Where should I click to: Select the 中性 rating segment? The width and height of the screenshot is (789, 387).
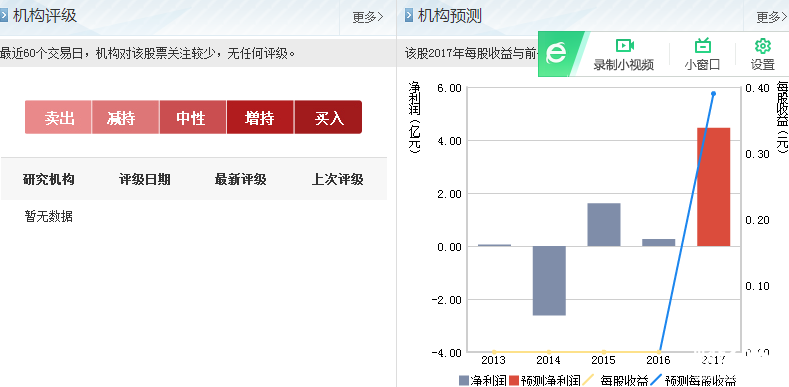pyautogui.click(x=193, y=117)
